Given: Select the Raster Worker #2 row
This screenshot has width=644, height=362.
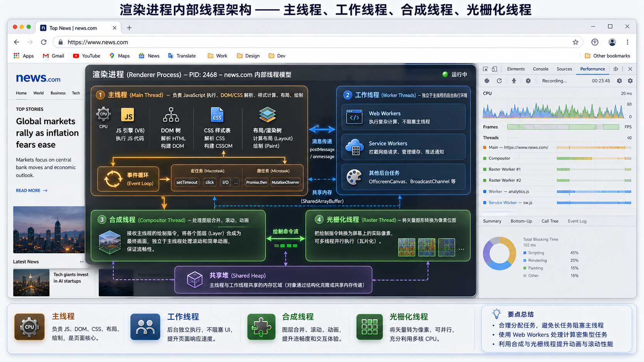Looking at the screenshot, I should 557,180.
